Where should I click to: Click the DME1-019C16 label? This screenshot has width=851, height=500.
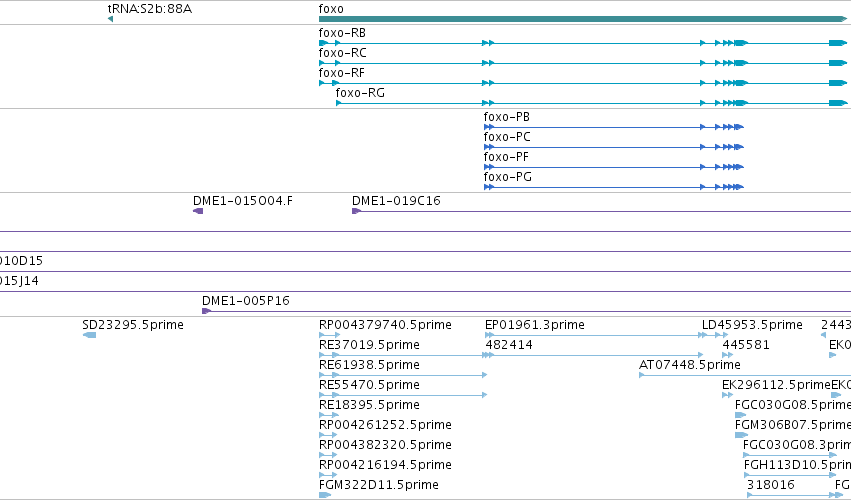tap(396, 201)
